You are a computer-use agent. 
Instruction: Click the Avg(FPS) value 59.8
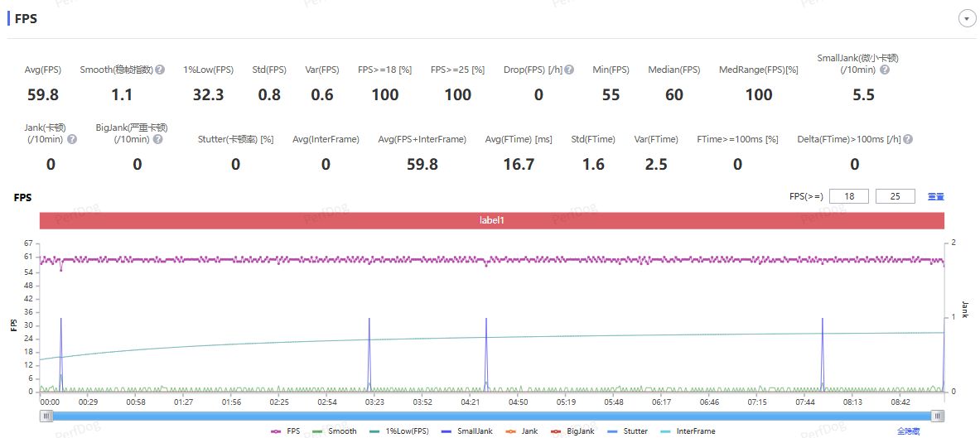point(43,95)
